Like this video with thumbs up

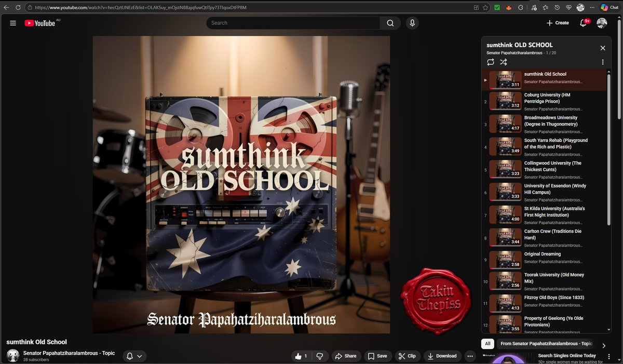302,356
